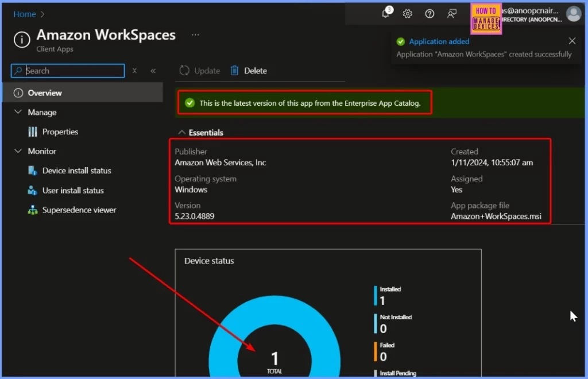Click the magnifier icon in search box

pyautogui.click(x=18, y=71)
